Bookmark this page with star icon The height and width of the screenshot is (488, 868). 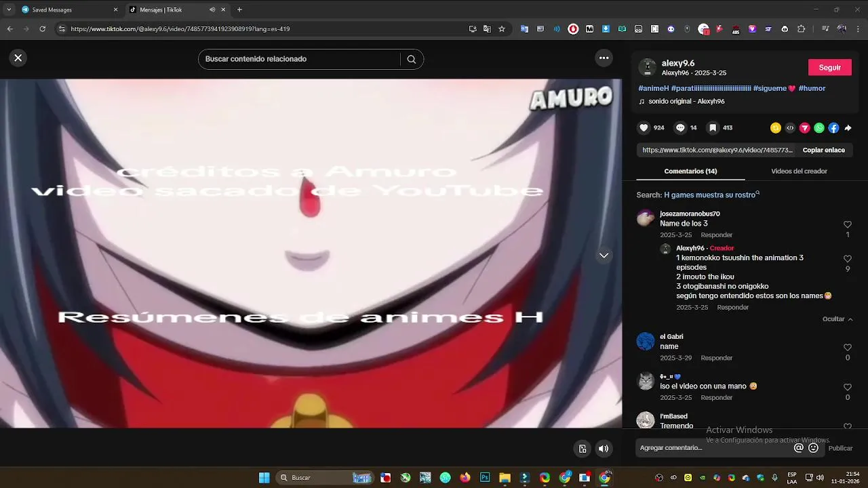pyautogui.click(x=502, y=29)
